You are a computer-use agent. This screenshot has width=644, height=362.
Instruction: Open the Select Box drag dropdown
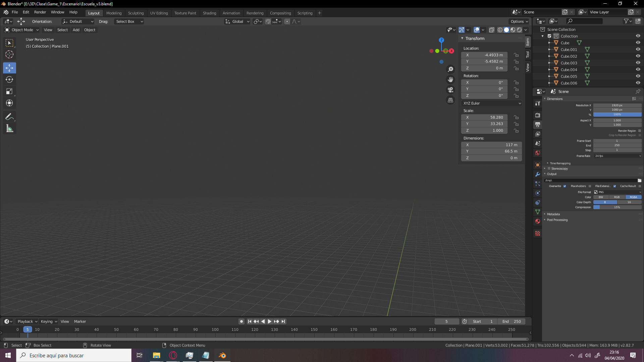(x=129, y=21)
